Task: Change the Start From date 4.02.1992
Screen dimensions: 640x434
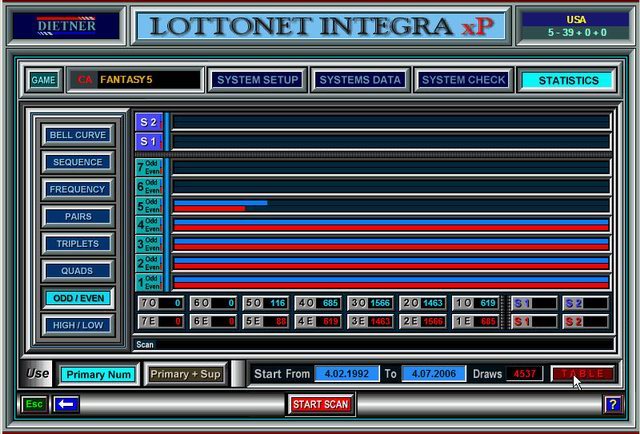Action: coord(346,374)
